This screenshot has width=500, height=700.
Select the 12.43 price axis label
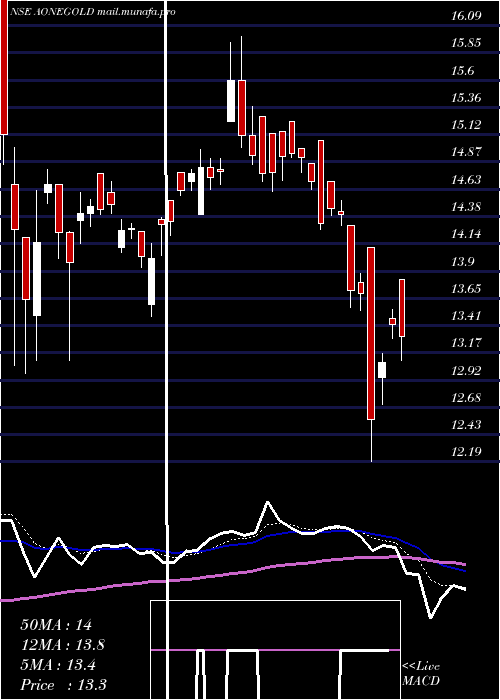466,424
